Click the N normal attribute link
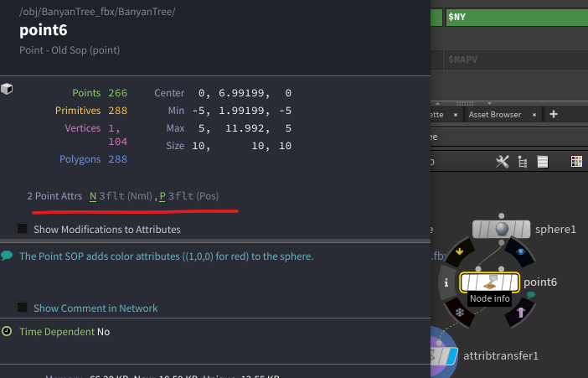Screen dimensions: 588x378 (x=93, y=196)
